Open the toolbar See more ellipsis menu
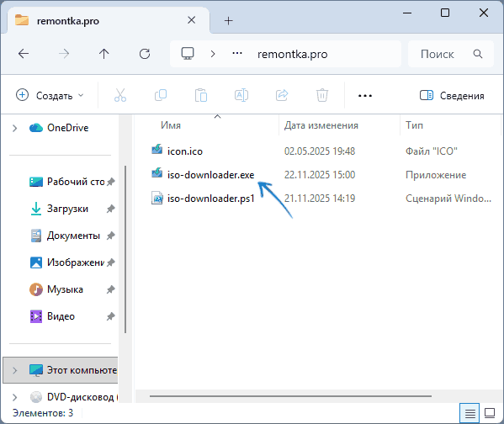This screenshot has height=424, width=504. pyautogui.click(x=365, y=95)
